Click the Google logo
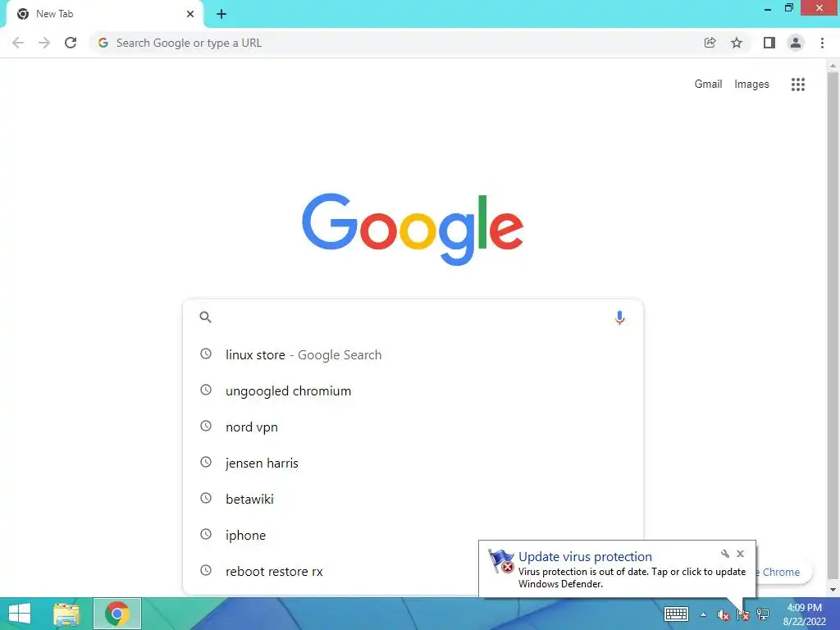The height and width of the screenshot is (630, 840). [x=413, y=230]
